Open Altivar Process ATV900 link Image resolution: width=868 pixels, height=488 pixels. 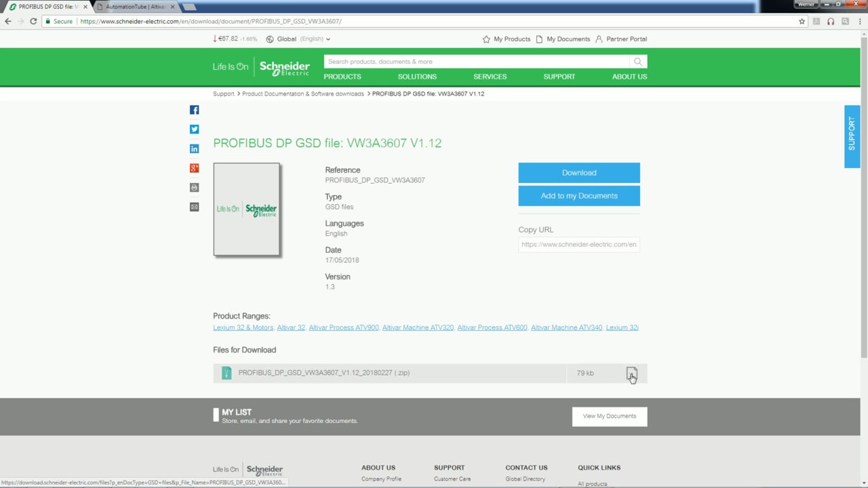(x=344, y=327)
